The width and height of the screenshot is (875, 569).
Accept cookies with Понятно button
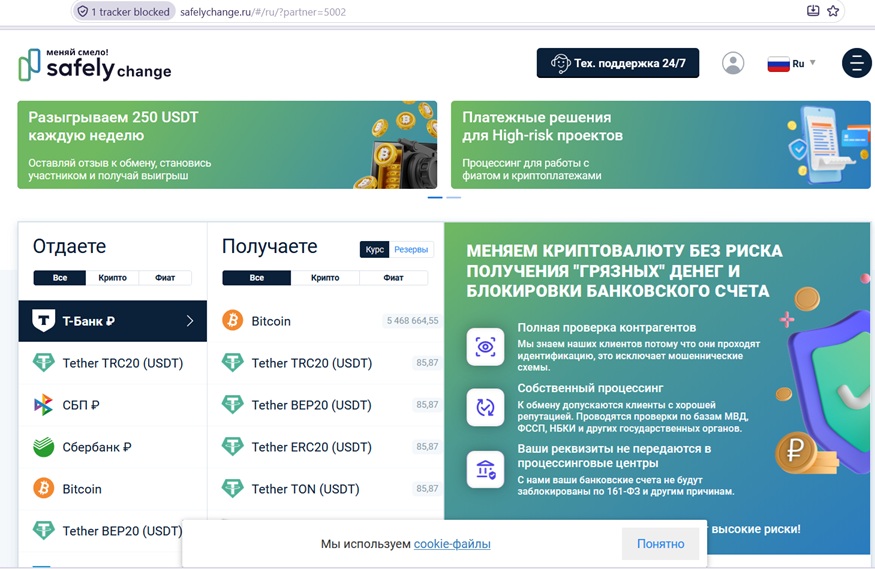(661, 544)
